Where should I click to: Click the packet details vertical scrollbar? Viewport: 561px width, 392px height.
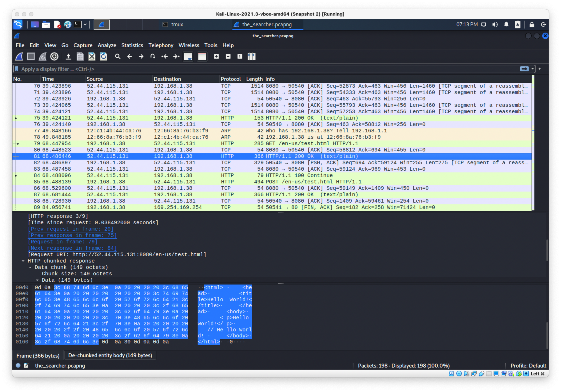point(547,250)
